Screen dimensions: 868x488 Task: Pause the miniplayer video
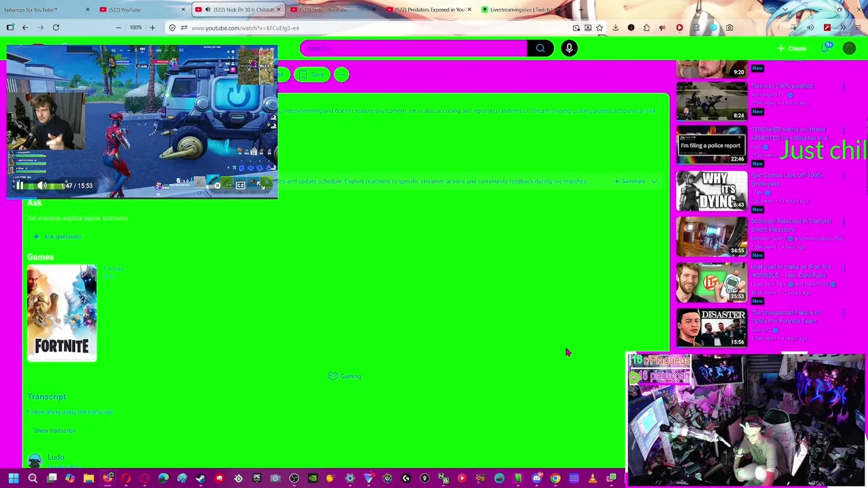pos(19,186)
